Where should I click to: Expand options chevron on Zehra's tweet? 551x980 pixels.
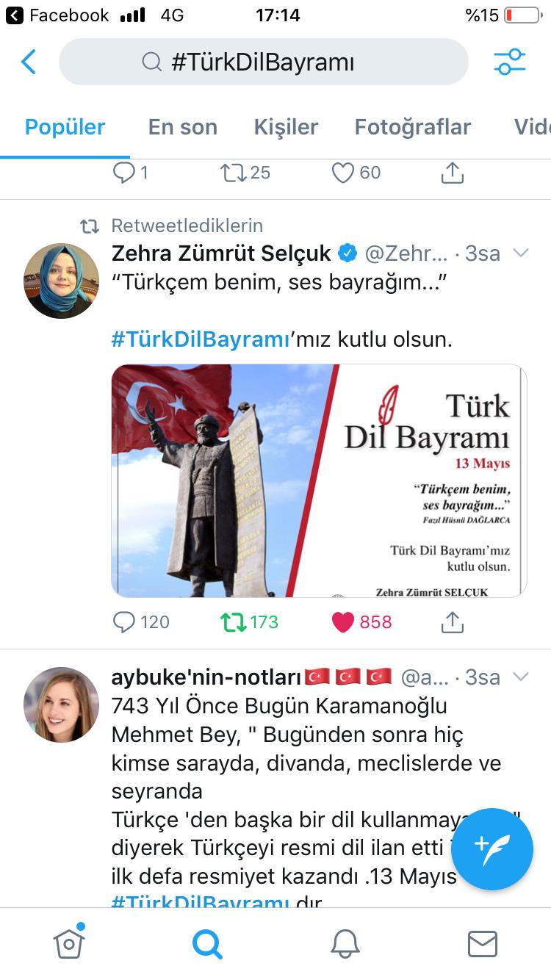(x=521, y=253)
